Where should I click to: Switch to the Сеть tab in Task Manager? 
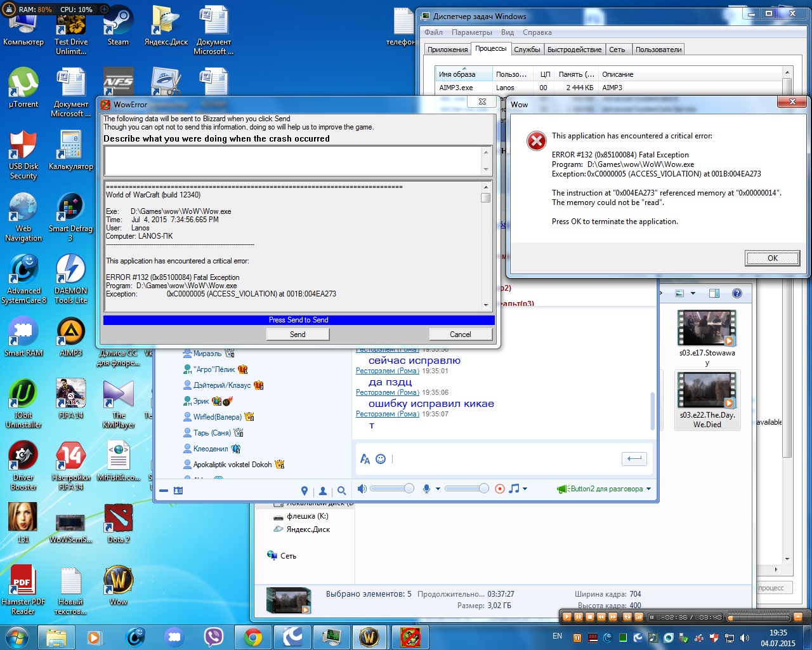click(617, 50)
